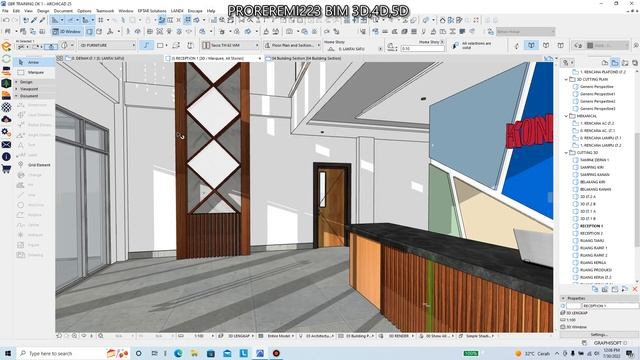Choose the Grid Element tool
Screen dimensions: 640x360
point(34,165)
